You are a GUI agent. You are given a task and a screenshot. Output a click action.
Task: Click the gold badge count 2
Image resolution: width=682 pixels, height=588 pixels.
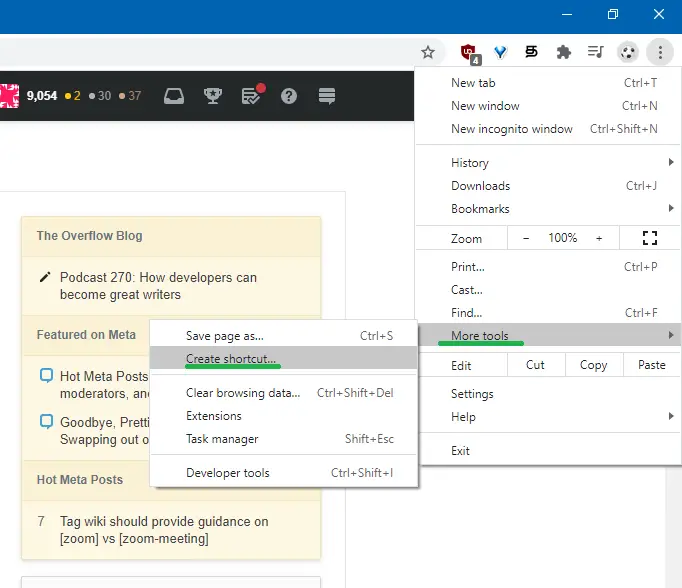point(73,96)
